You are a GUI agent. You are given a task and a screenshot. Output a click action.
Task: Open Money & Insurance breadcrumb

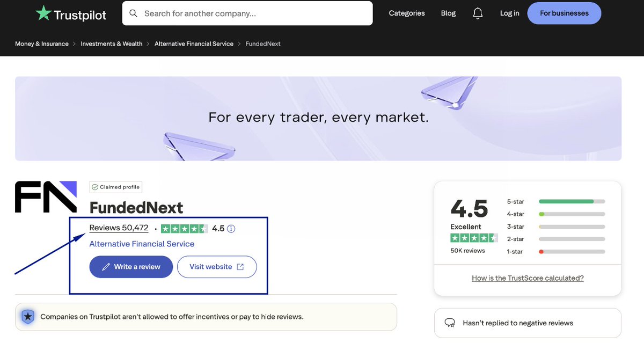coord(42,44)
